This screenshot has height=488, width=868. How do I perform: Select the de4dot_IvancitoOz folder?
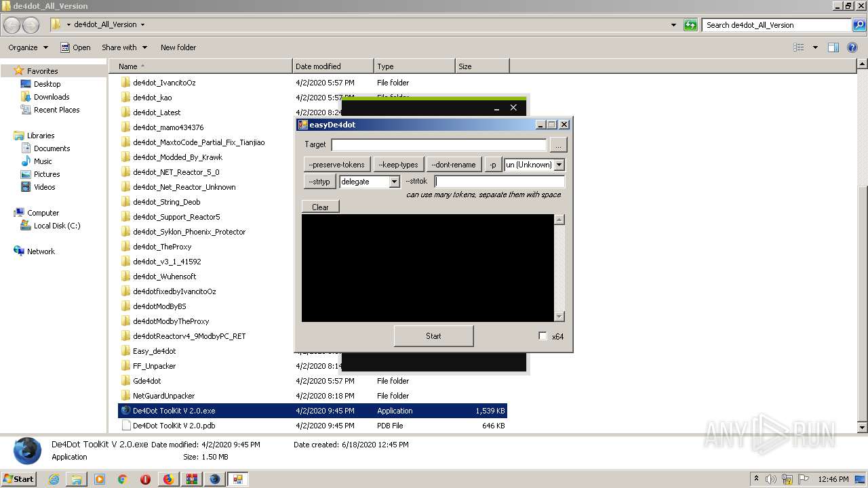[164, 83]
